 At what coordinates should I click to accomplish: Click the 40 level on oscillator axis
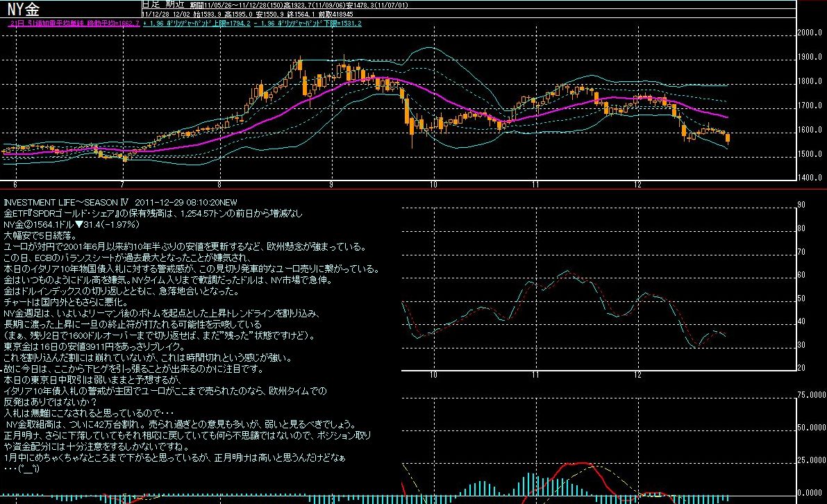tap(801, 321)
